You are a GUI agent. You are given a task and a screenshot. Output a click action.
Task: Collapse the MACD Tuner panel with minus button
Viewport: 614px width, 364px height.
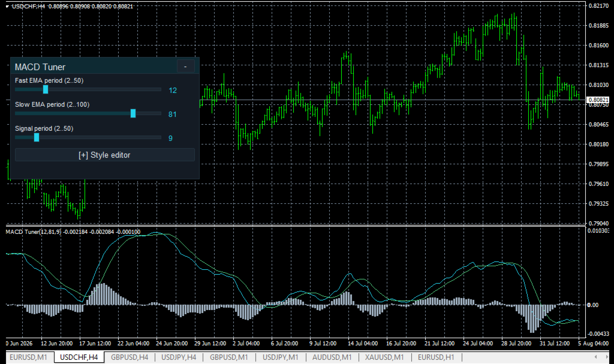point(185,67)
